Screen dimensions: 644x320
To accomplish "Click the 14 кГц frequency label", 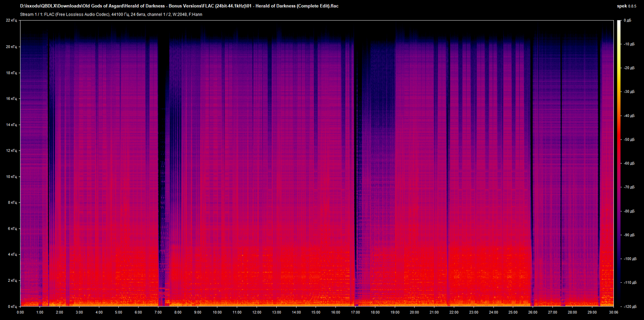I will 12,125.
